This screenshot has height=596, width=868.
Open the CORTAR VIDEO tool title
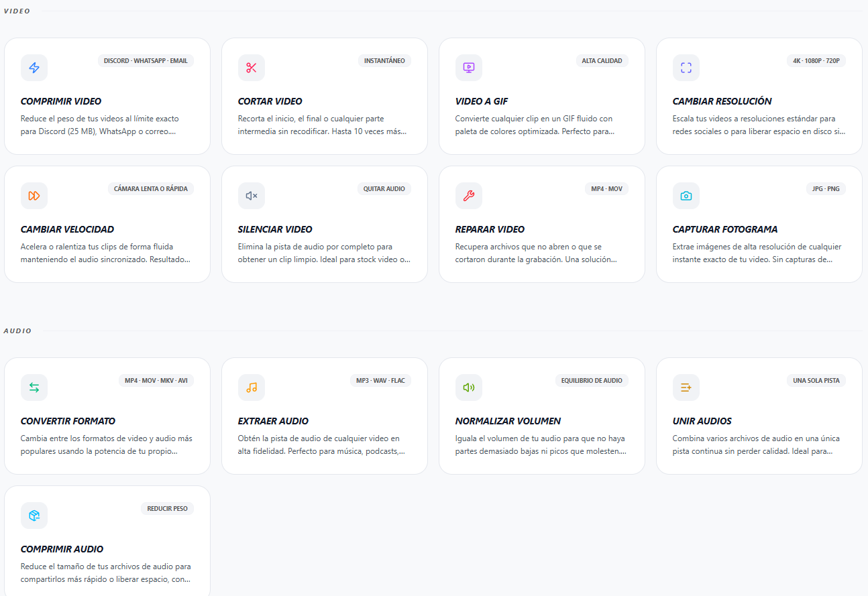tap(270, 101)
